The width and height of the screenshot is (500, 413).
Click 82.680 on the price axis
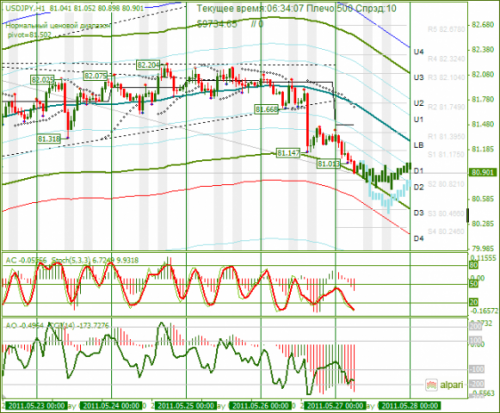(x=483, y=25)
